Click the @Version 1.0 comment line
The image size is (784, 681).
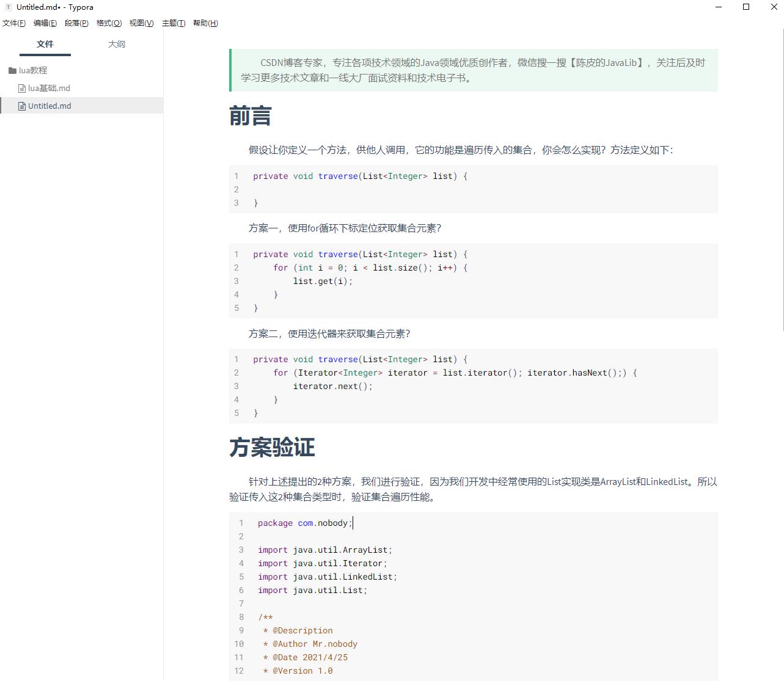pyautogui.click(x=298, y=671)
